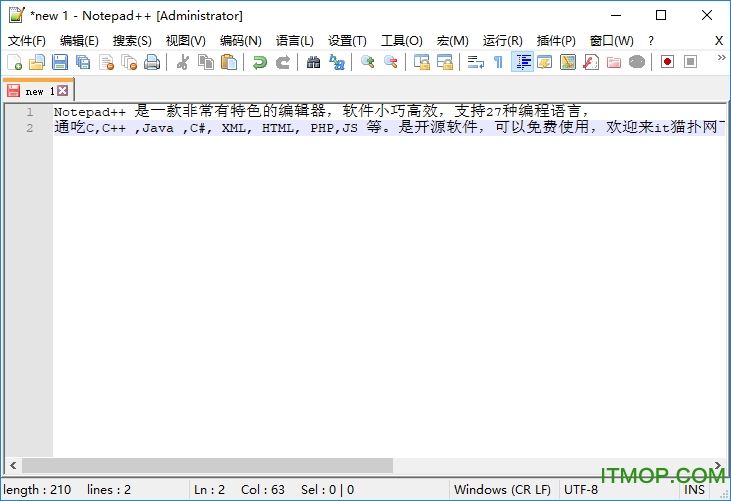The width and height of the screenshot is (731, 501).
Task: Click Windows (CR LF) line ending field
Action: click(503, 490)
